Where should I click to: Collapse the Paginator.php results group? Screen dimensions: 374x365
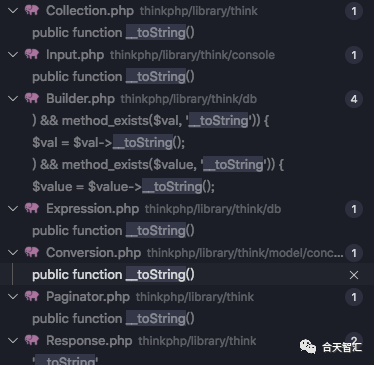coord(13,297)
